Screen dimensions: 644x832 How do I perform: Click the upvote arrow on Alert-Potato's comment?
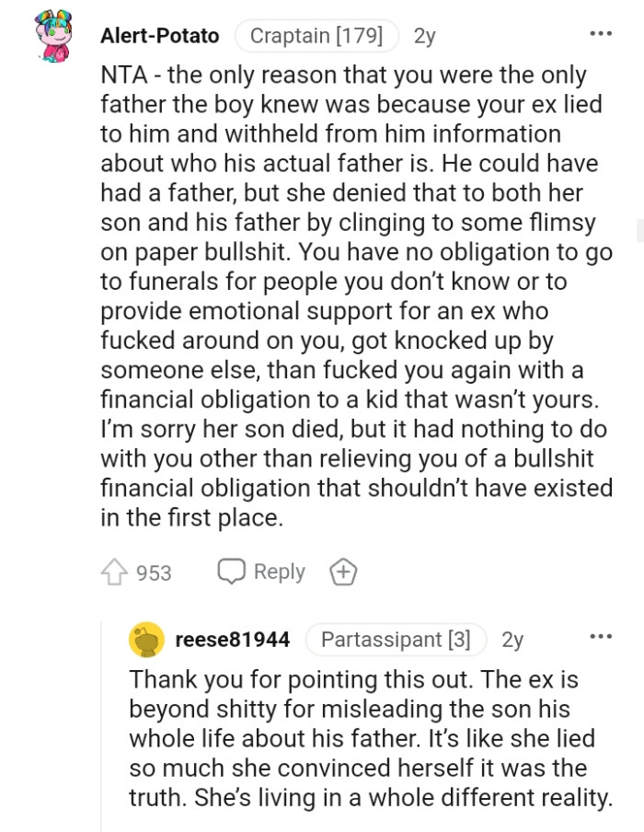click(114, 572)
